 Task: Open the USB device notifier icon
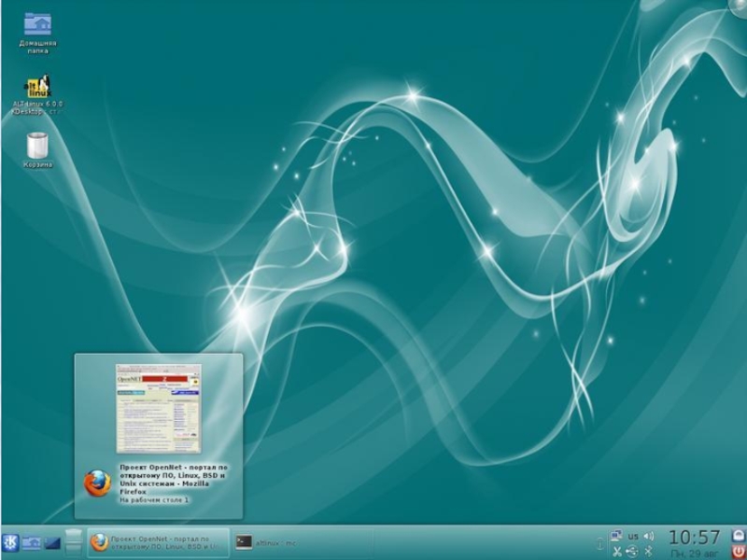point(632,552)
